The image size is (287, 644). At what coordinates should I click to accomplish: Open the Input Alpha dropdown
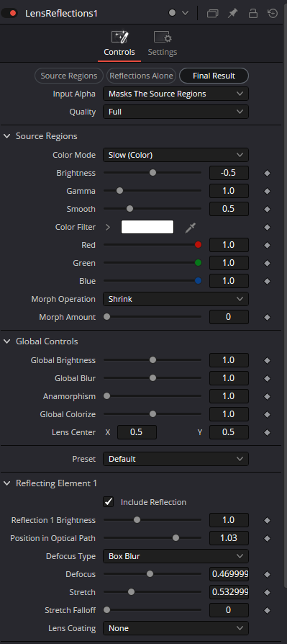click(176, 94)
